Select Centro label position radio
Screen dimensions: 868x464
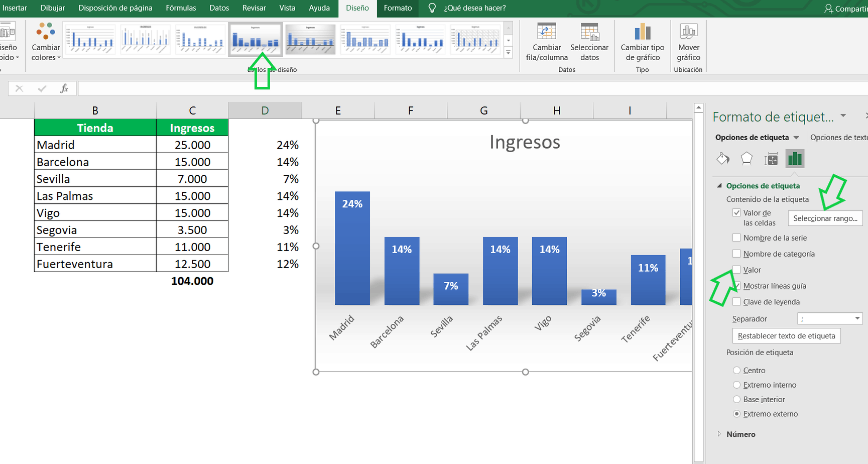tap(736, 370)
